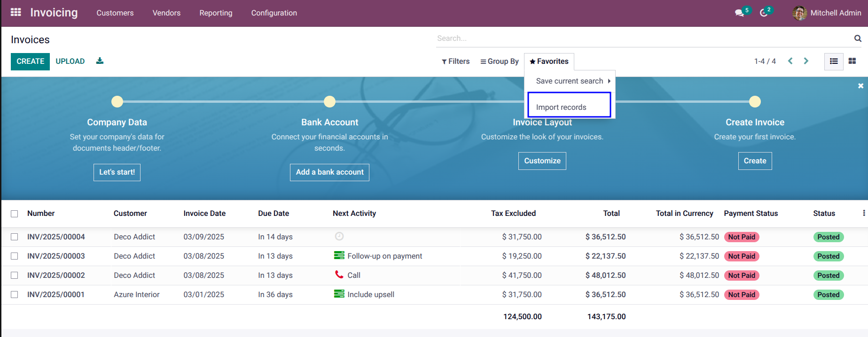Click Add a bank account button

pos(329,172)
